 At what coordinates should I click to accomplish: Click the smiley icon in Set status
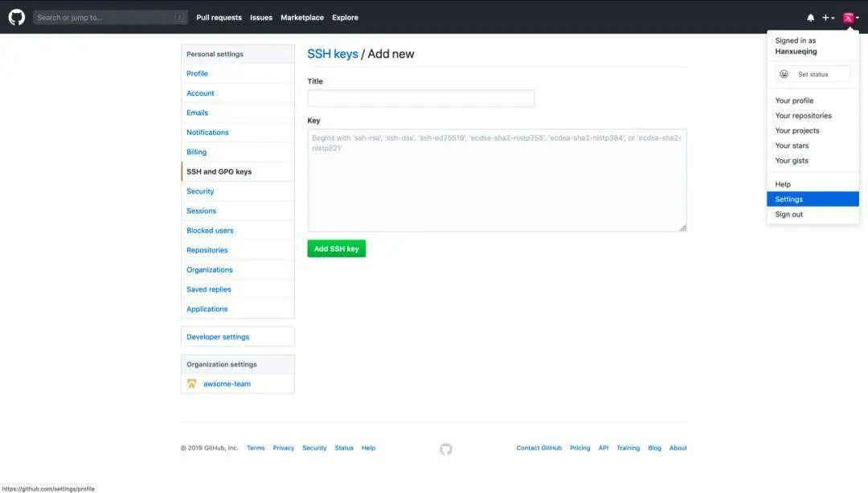pos(784,74)
